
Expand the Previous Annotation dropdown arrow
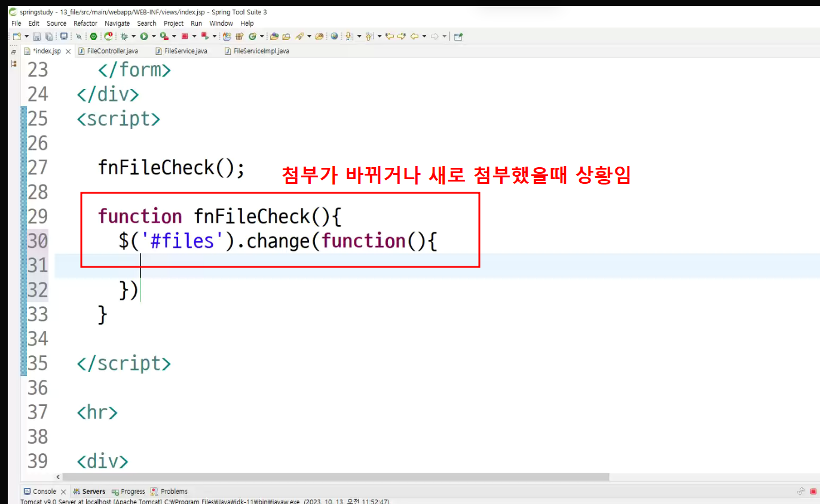coord(379,36)
